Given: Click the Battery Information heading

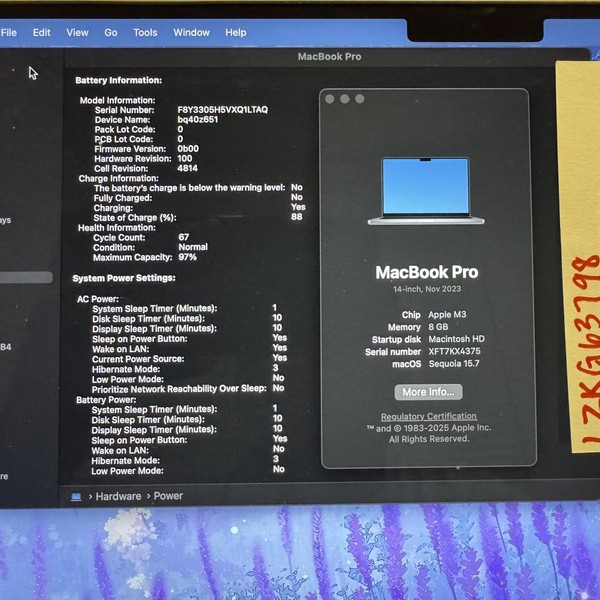Looking at the screenshot, I should [119, 80].
